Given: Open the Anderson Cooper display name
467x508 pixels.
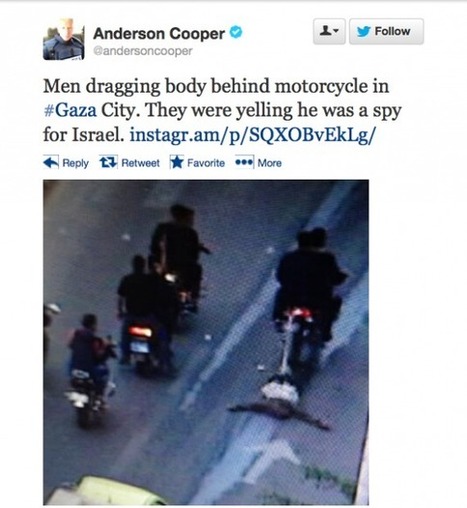Looking at the screenshot, I should [x=159, y=33].
